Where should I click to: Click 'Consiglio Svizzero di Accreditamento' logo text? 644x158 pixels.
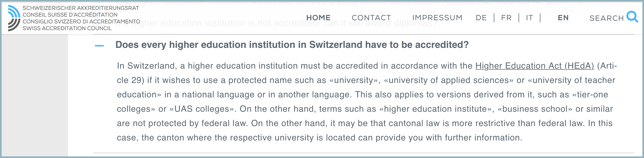click(x=81, y=22)
